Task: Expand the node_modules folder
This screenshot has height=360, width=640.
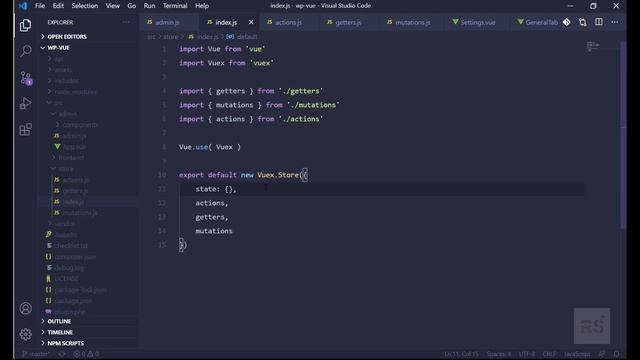Action: (x=76, y=92)
